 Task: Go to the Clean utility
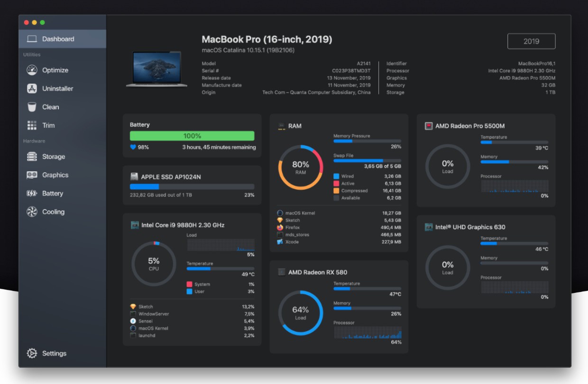pyautogui.click(x=62, y=107)
